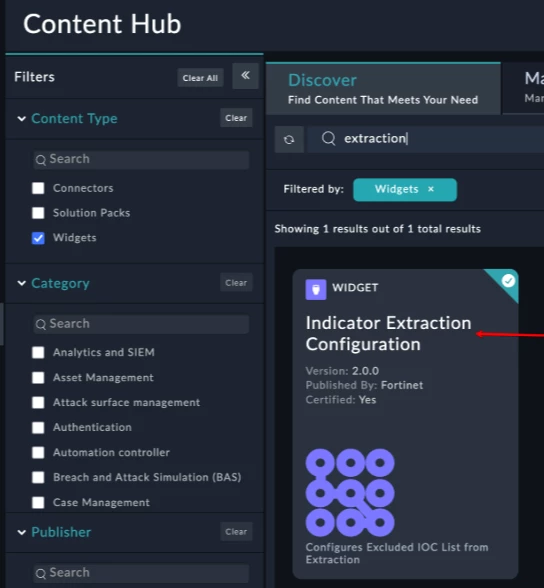Click the Content Hub page heading
The width and height of the screenshot is (544, 588).
coord(102,24)
